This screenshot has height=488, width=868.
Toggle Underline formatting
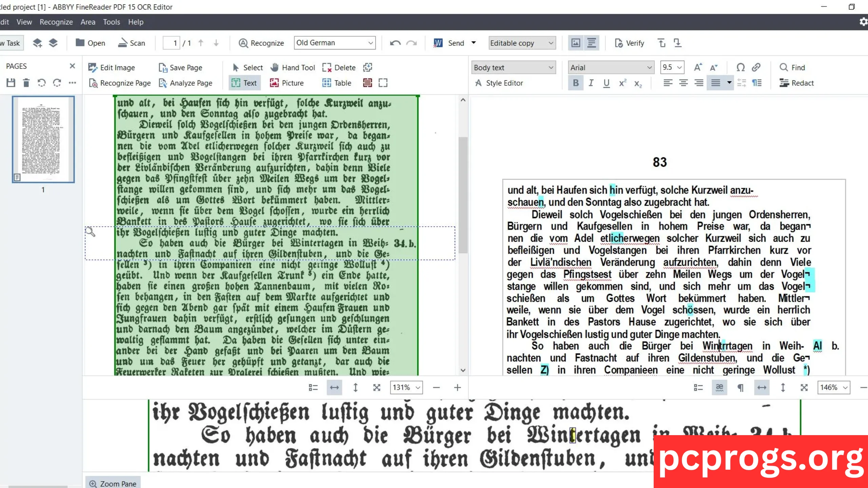click(x=607, y=83)
